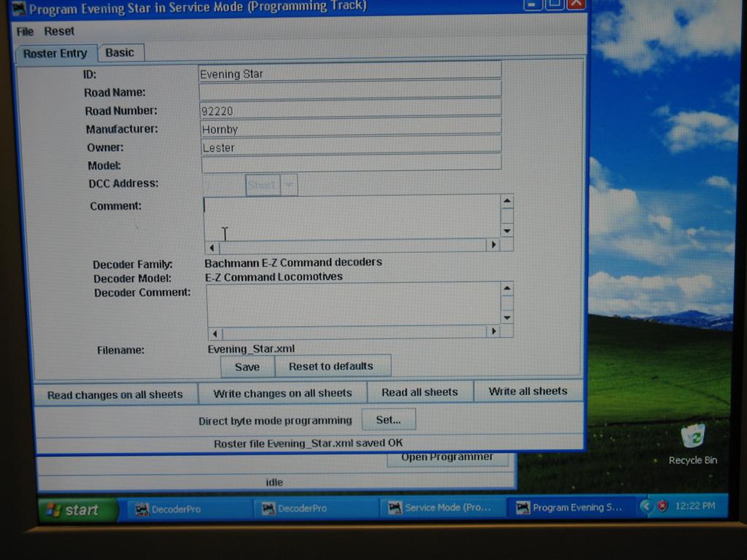Click Write changes on all sheets
Viewport: 747px width, 560px height.
click(282, 393)
